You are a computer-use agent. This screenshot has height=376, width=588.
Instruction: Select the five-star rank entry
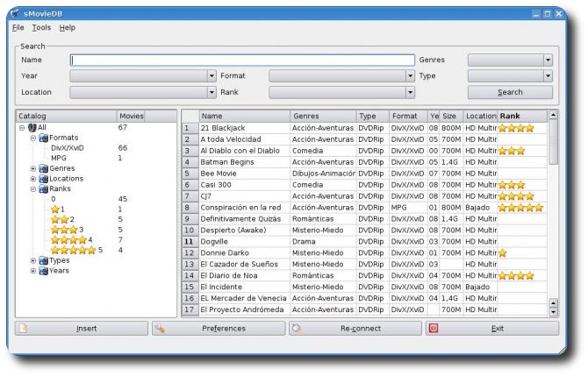(x=77, y=250)
